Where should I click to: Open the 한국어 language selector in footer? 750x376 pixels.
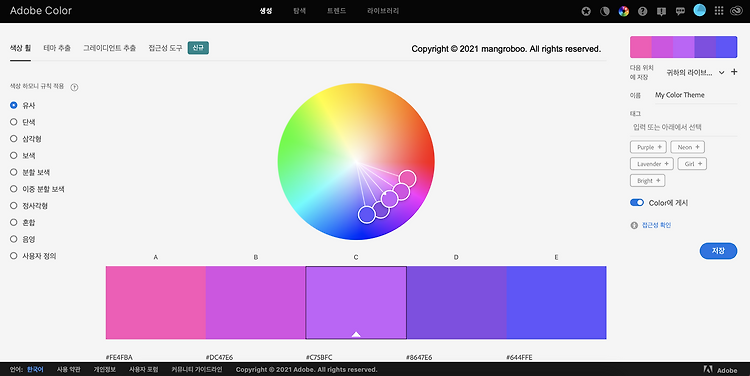click(35, 369)
